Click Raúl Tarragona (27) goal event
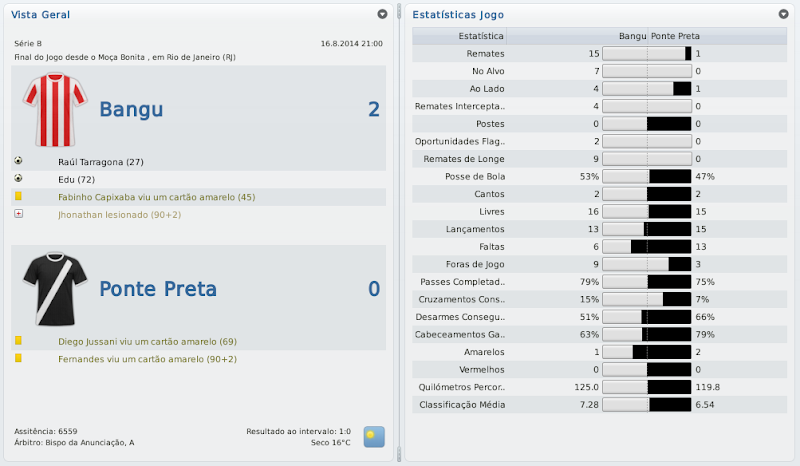 click(x=101, y=162)
